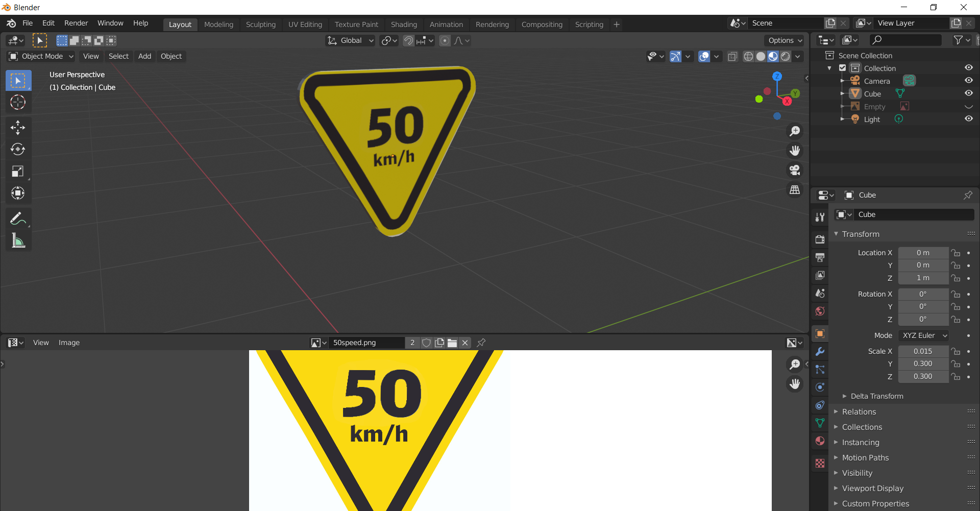The image size is (980, 511).
Task: Select the 3D Cursor tool
Action: tap(18, 103)
